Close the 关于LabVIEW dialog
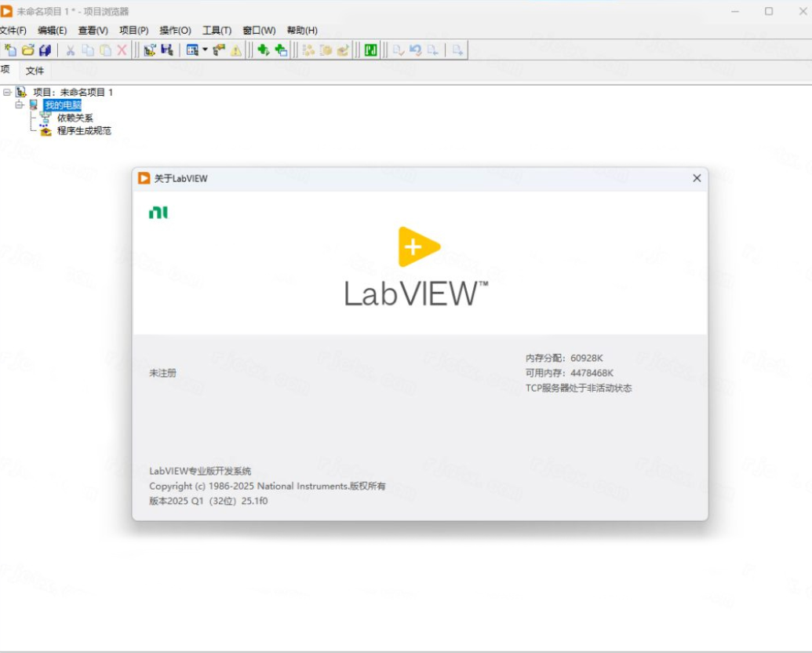The image size is (812, 653). tap(697, 178)
